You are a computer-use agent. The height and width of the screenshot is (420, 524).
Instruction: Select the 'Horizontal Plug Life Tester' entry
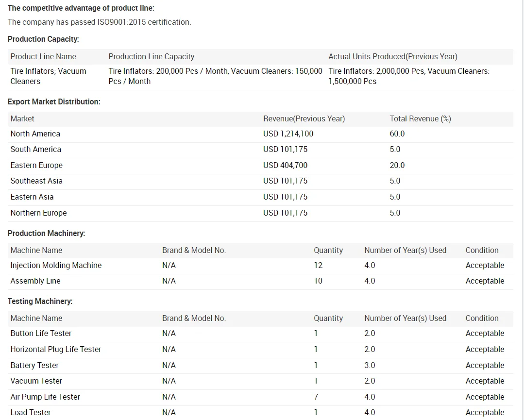pyautogui.click(x=56, y=349)
